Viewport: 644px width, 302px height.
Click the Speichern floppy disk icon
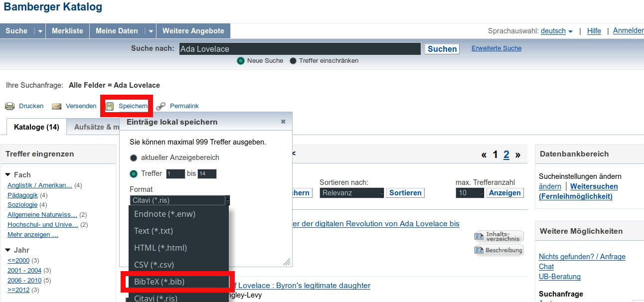[110, 106]
